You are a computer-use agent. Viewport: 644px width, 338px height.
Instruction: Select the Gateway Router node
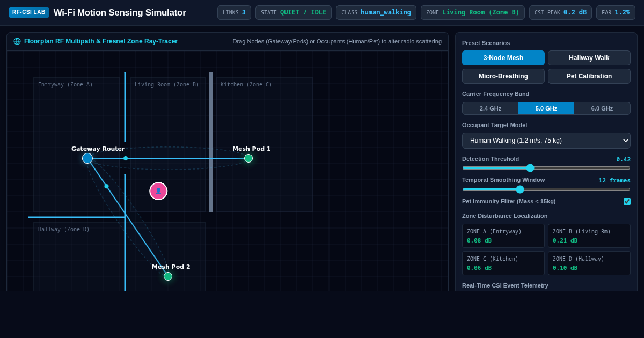[x=87, y=158]
